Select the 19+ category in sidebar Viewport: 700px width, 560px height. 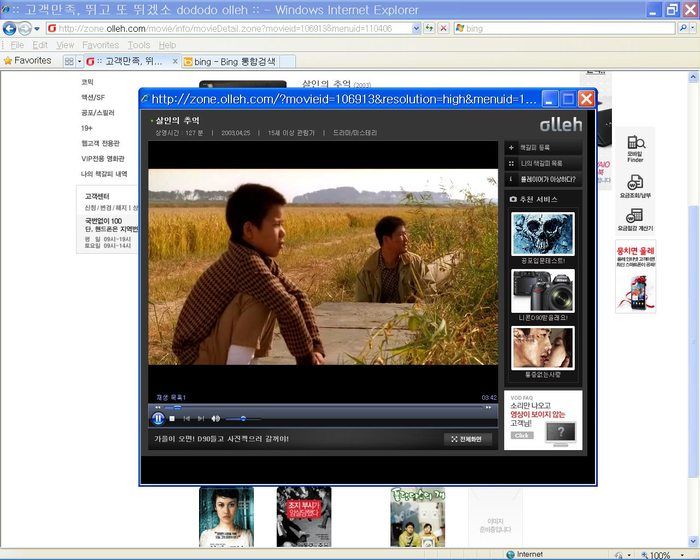(x=87, y=128)
